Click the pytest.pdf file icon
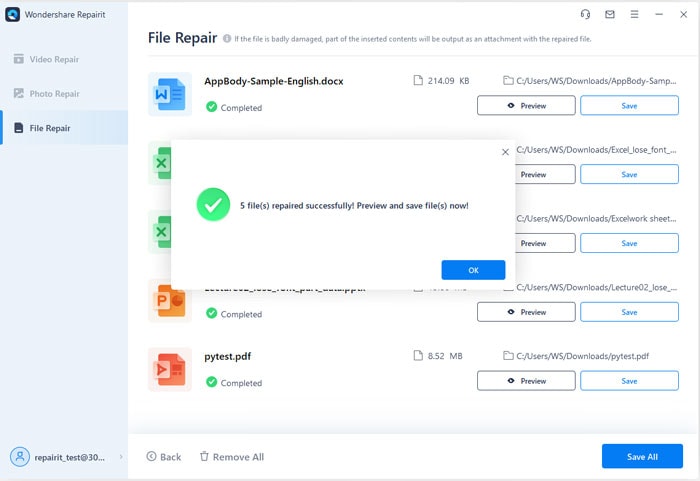 coord(168,369)
